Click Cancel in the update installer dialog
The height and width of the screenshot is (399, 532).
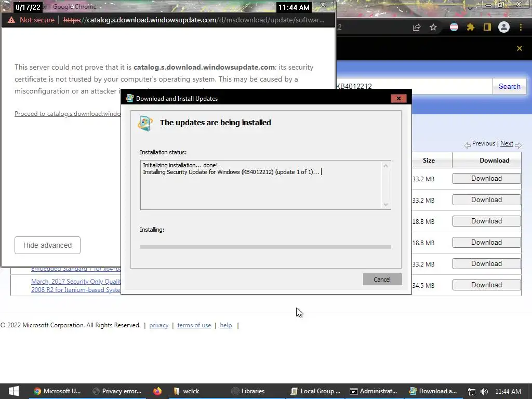coord(382,279)
